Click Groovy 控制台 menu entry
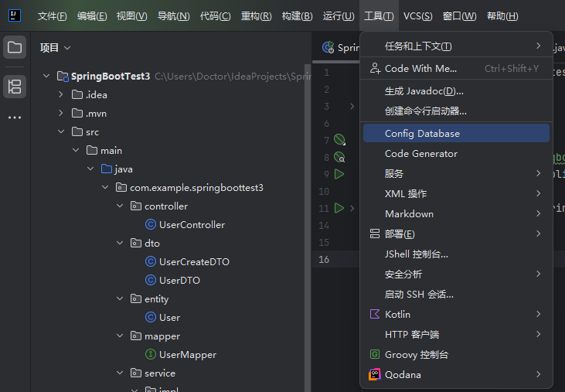The width and height of the screenshot is (565, 392). (x=417, y=355)
